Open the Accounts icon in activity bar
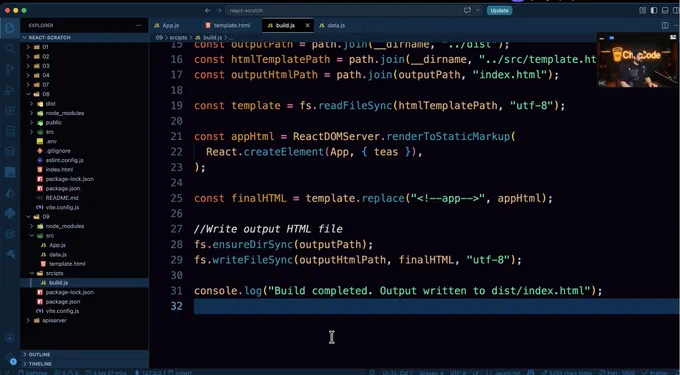The height and width of the screenshot is (375, 680). coord(10,337)
